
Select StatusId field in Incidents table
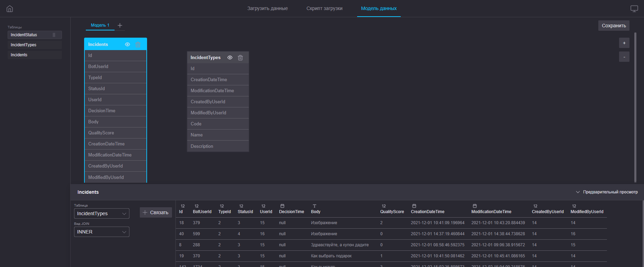116,89
